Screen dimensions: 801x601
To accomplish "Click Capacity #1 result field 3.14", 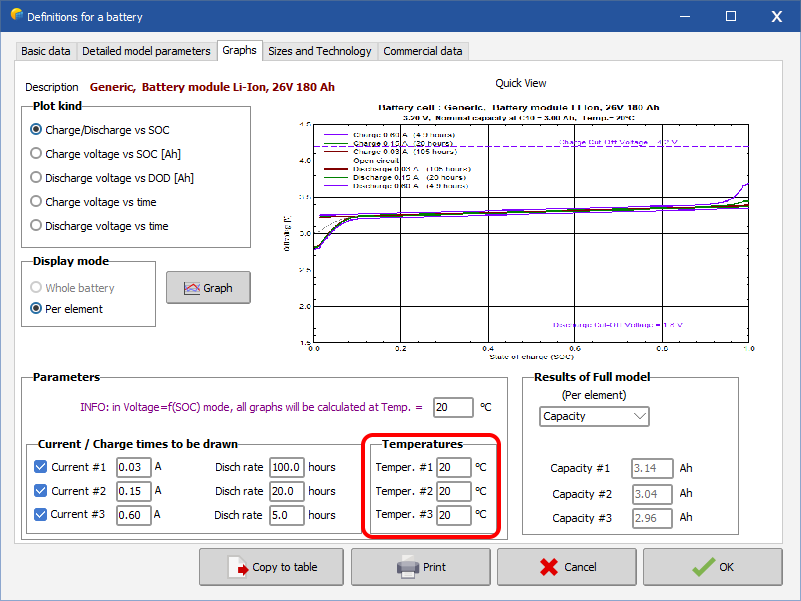I will [x=652, y=468].
